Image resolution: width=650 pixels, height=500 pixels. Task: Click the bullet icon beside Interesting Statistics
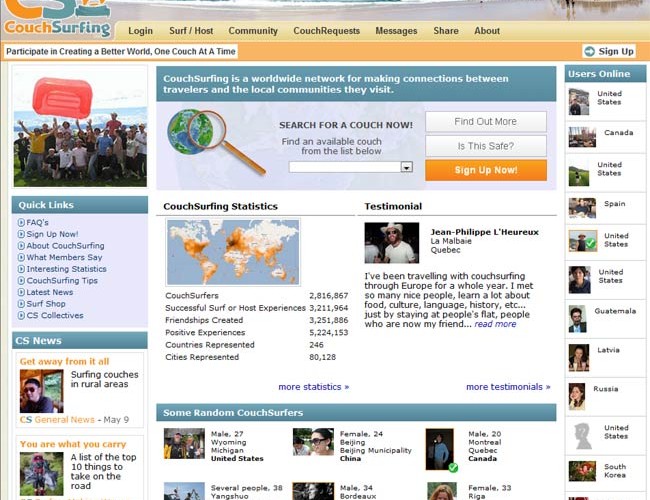pyautogui.click(x=21, y=269)
